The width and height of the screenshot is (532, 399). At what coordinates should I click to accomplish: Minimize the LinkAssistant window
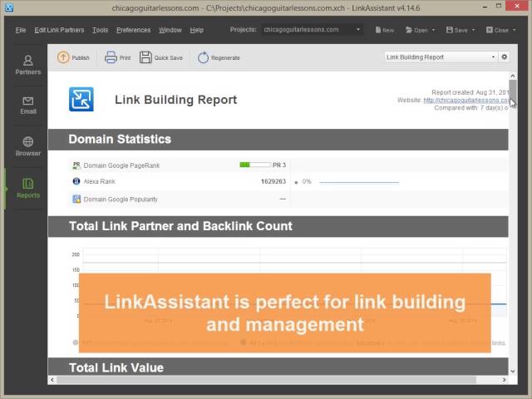[485, 7]
